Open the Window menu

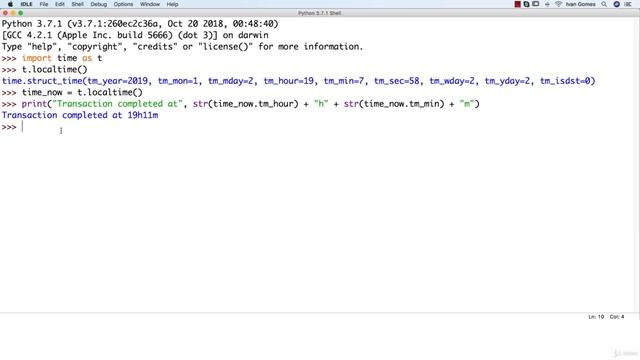(150, 4)
